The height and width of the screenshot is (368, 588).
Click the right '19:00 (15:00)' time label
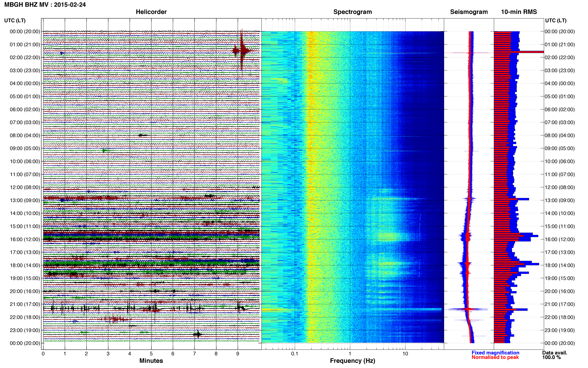[x=560, y=278]
